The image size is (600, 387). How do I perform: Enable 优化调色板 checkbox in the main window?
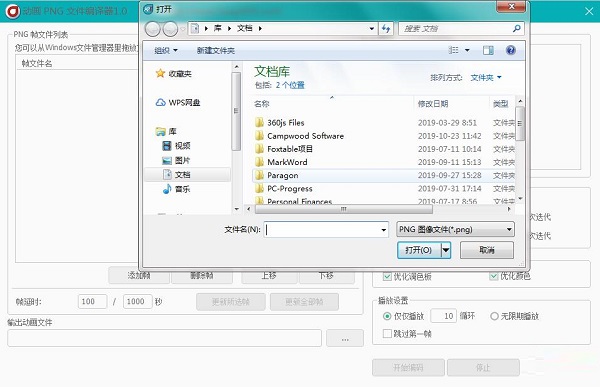[387, 276]
